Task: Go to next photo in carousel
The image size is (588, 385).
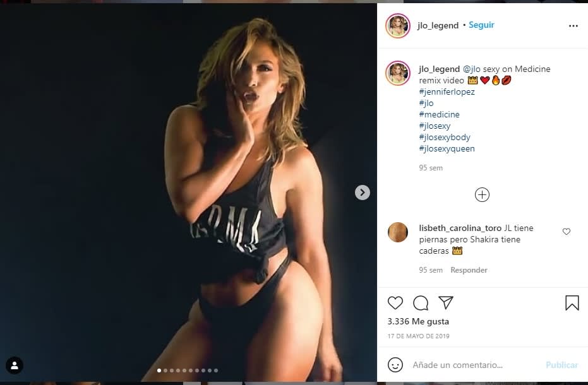Action: (x=362, y=192)
